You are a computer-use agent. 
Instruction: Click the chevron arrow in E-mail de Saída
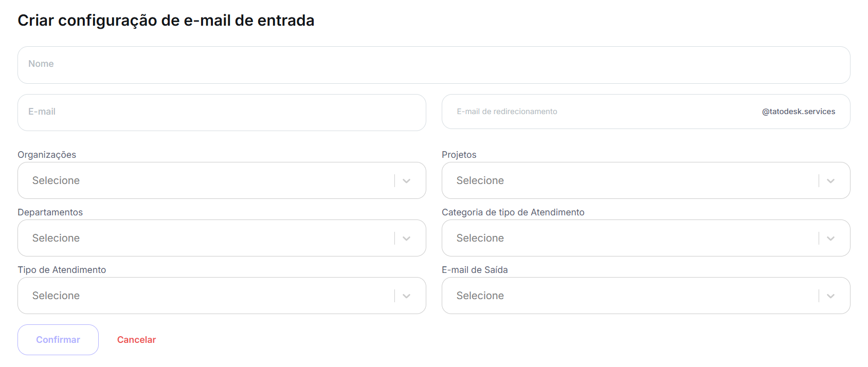[830, 296]
